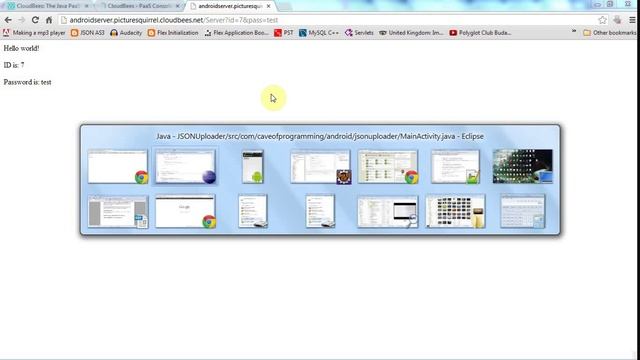
Task: Open the PST bookmark
Action: pyautogui.click(x=284, y=33)
